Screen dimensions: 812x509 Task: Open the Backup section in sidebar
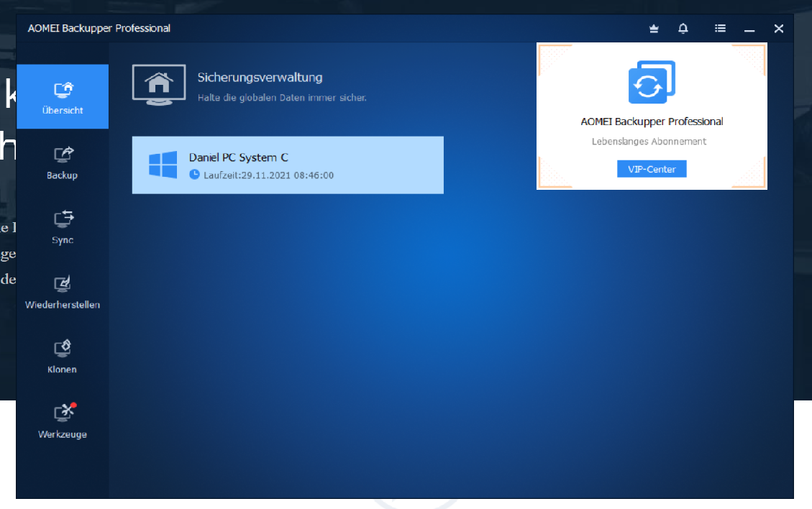[62, 162]
